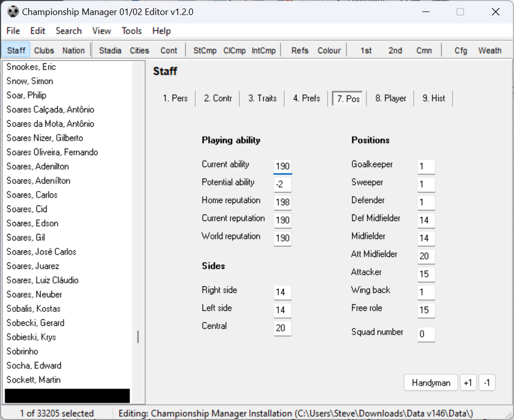Switch to the 3. Traits tab
Screen dimensions: 514x420
click(x=262, y=98)
